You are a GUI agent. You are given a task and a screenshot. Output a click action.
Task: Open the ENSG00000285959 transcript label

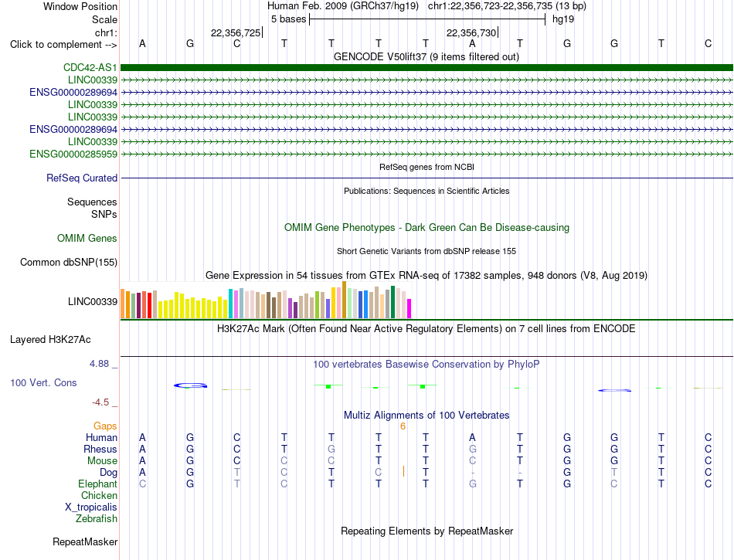(73, 154)
